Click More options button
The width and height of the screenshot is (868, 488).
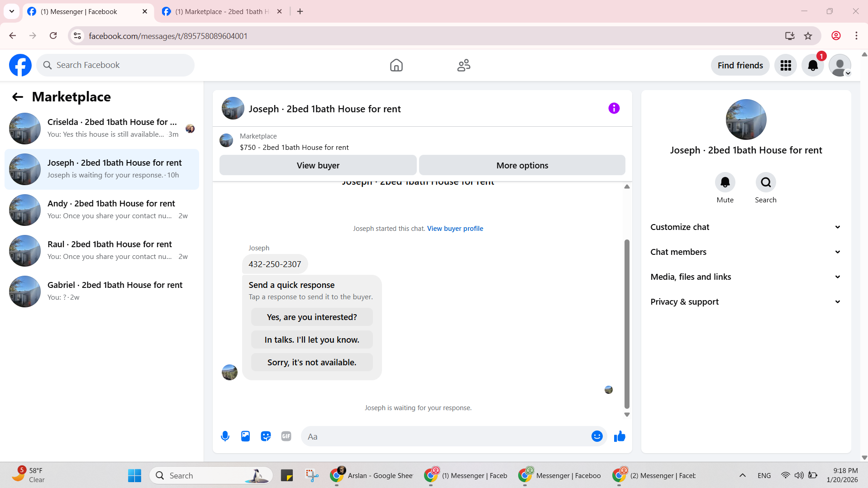coord(522,165)
